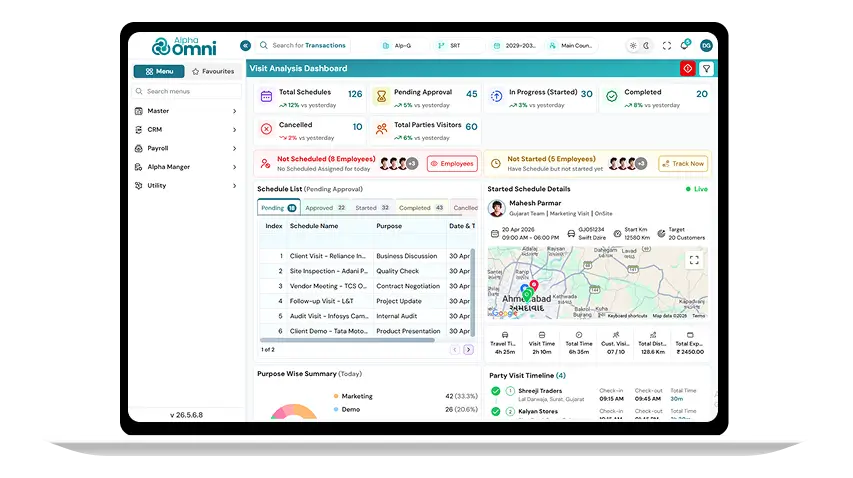The height and width of the screenshot is (478, 853).
Task: Enter fullscreen mode from the top bar icon
Action: [x=667, y=46]
